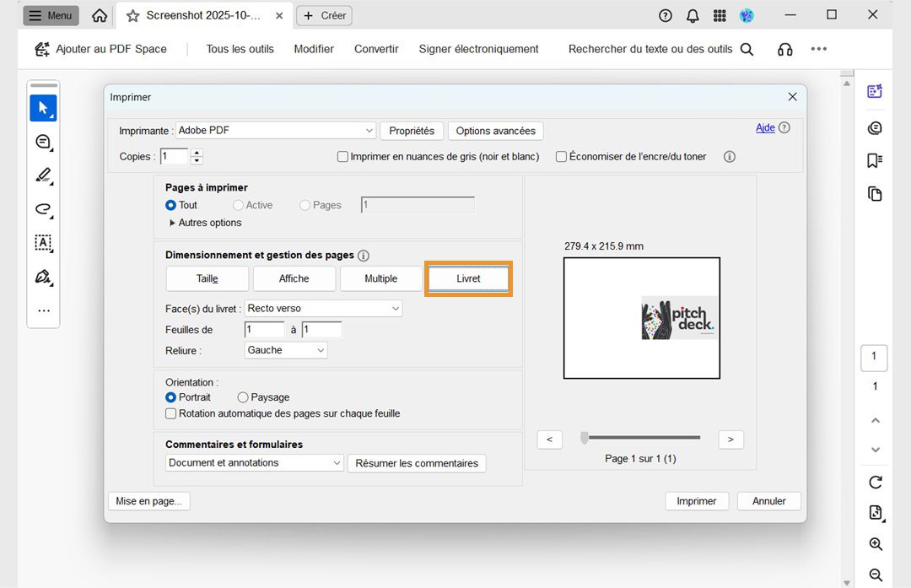Viewport: 911px width, 588px height.
Task: Click the Propriétés button
Action: click(412, 130)
